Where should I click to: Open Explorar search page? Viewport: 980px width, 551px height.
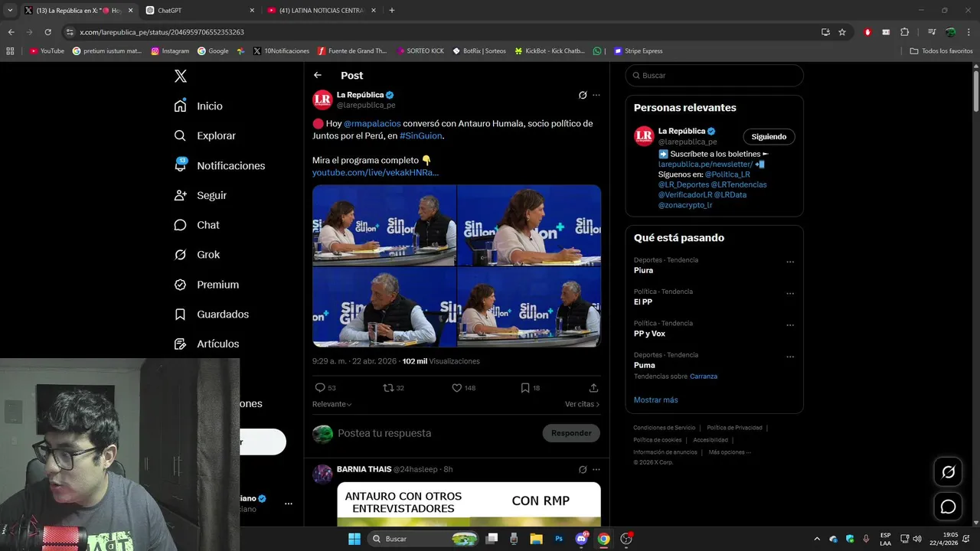pos(204,135)
